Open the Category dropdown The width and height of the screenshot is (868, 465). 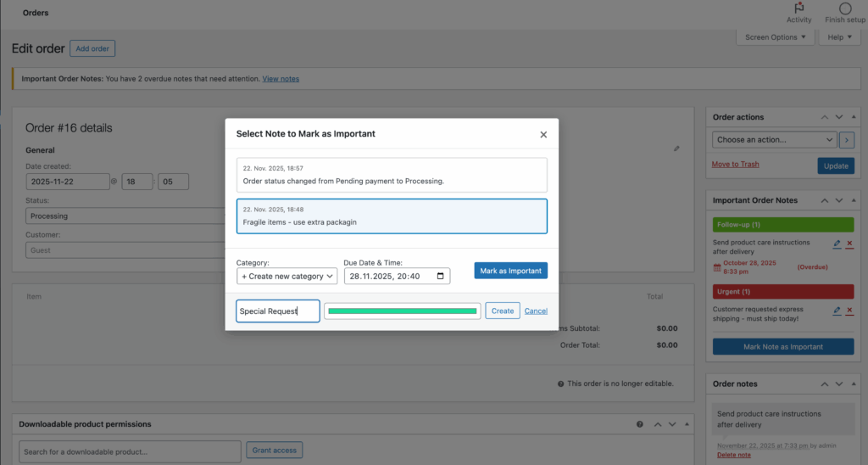[287, 276]
